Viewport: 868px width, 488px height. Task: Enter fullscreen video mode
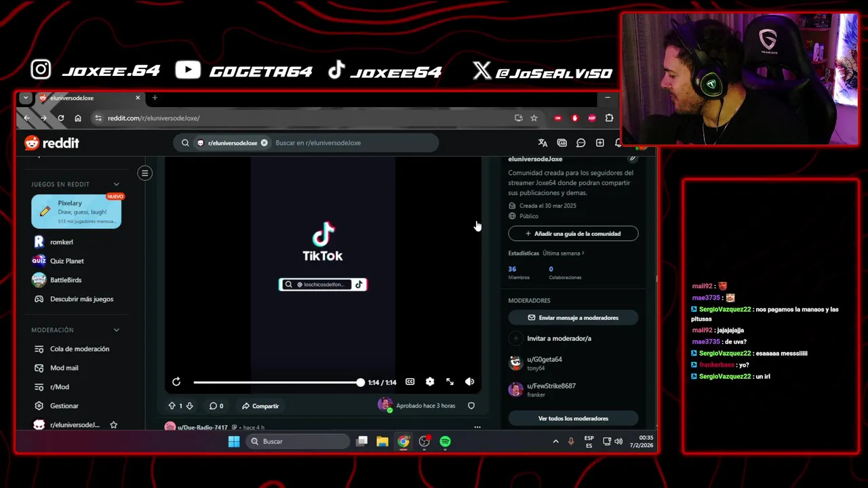pyautogui.click(x=450, y=382)
